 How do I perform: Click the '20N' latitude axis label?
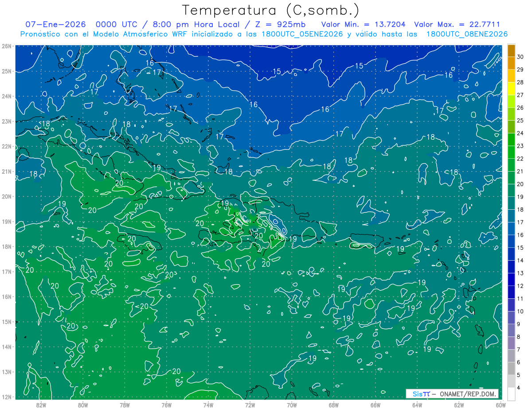click(6, 196)
